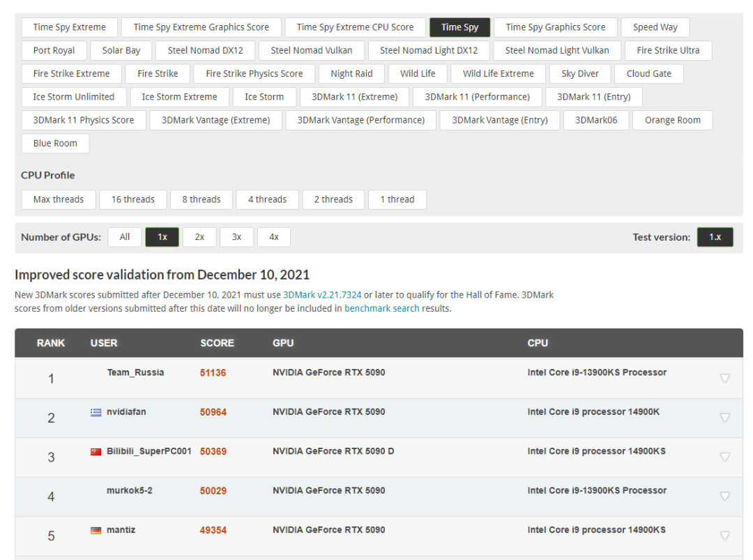Select Sky Diver benchmark
This screenshot has width=753, height=560.
point(580,73)
